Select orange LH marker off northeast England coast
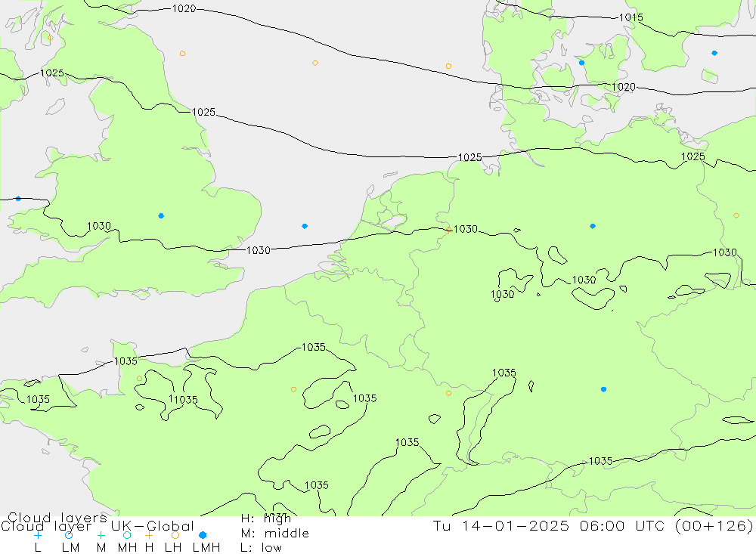 [182, 54]
